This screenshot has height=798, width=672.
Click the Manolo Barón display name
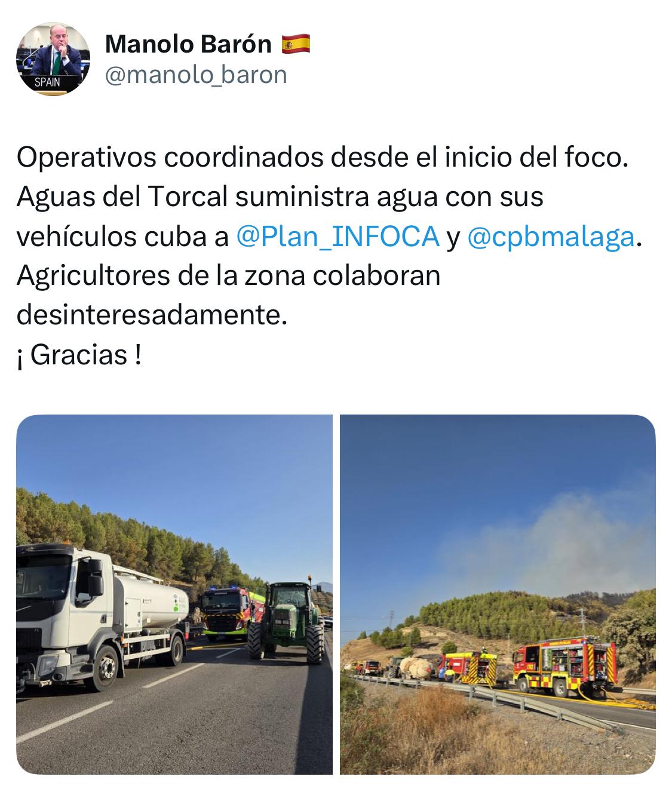(x=189, y=44)
